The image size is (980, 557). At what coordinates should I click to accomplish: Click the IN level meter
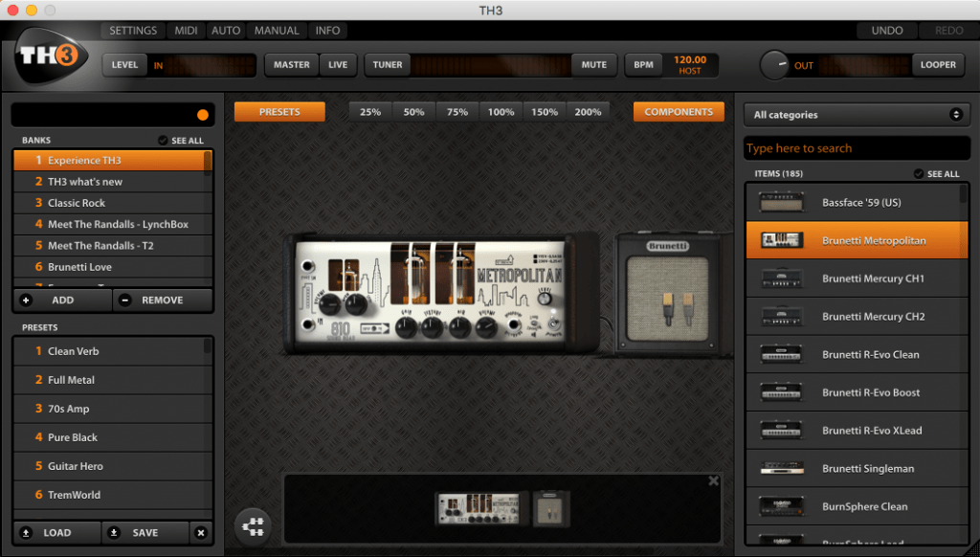point(211,65)
